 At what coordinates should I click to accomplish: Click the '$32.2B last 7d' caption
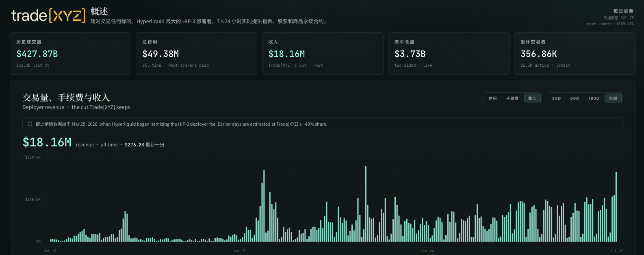click(33, 65)
